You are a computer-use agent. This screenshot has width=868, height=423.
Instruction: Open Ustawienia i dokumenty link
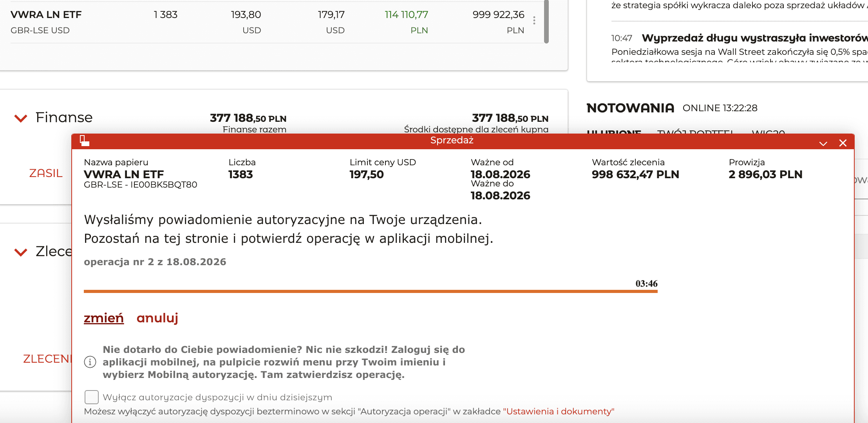point(559,411)
